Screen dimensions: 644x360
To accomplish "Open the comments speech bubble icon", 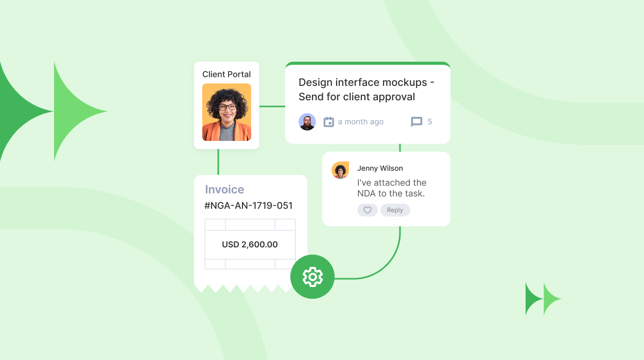I will (x=416, y=122).
